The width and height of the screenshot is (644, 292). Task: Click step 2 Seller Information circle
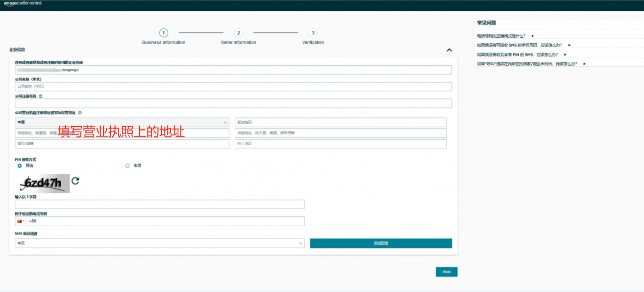[x=238, y=33]
